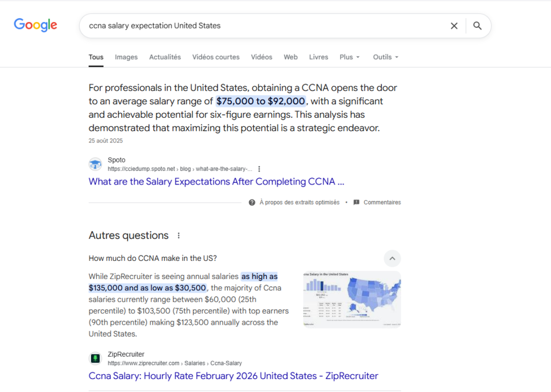This screenshot has height=392, width=551.
Task: Click the CCNA salary map thumbnail
Action: click(x=352, y=299)
